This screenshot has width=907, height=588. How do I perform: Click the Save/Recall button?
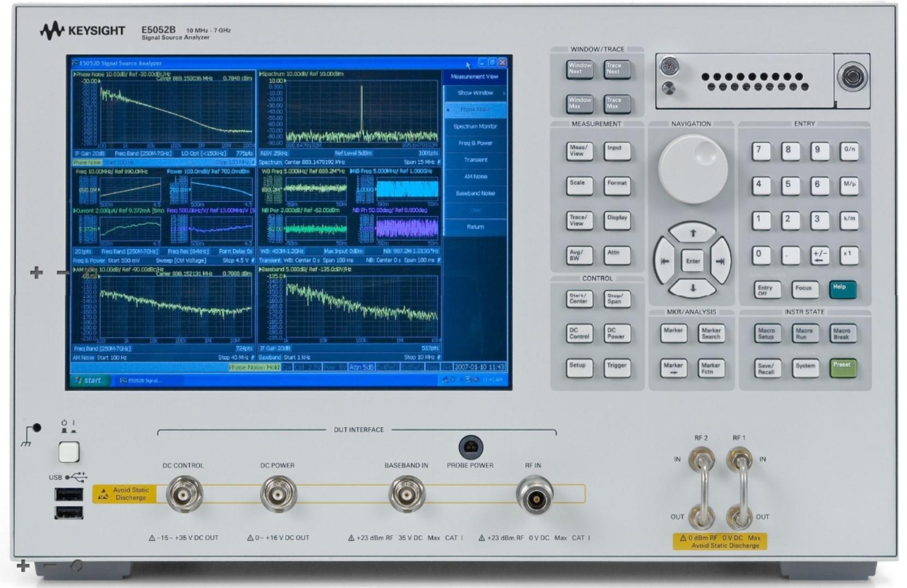[x=767, y=368]
